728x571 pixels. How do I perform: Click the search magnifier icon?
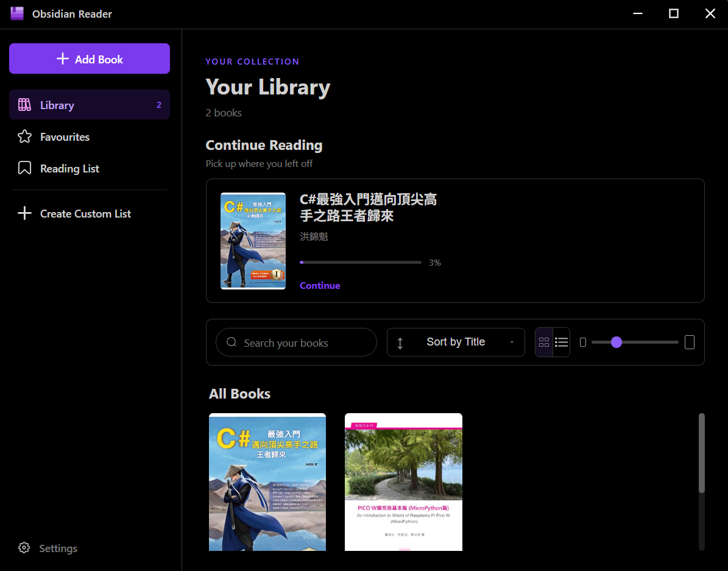point(231,342)
